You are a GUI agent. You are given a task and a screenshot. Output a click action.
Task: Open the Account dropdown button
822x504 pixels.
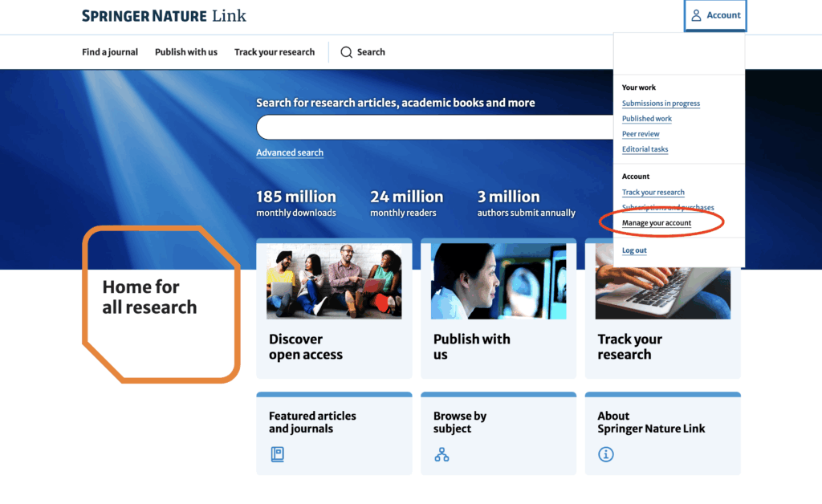pos(715,15)
